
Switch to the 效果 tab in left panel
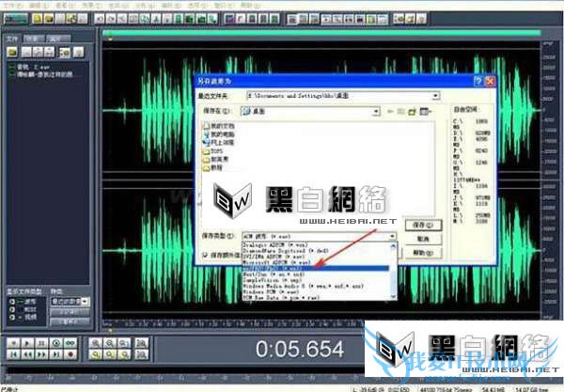point(31,39)
